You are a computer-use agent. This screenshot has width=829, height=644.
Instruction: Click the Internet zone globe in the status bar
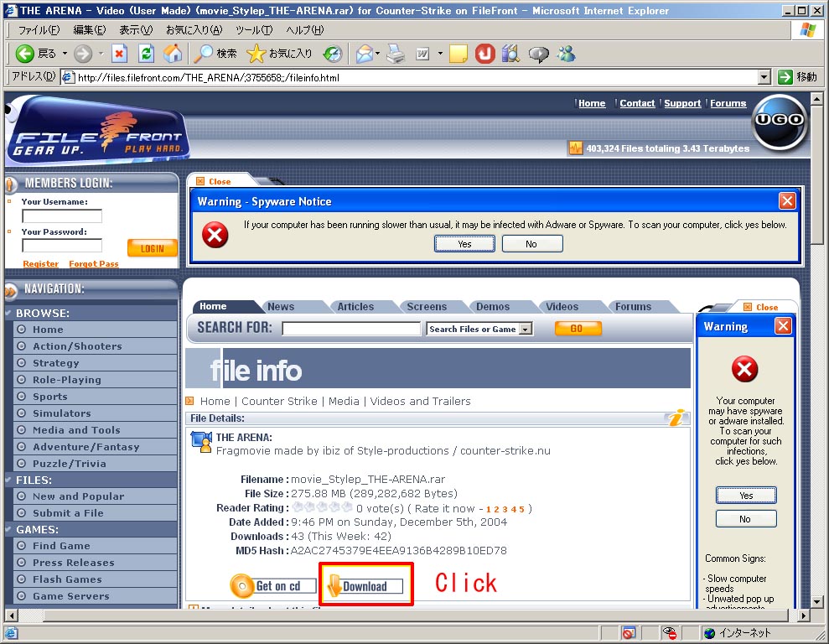click(709, 633)
